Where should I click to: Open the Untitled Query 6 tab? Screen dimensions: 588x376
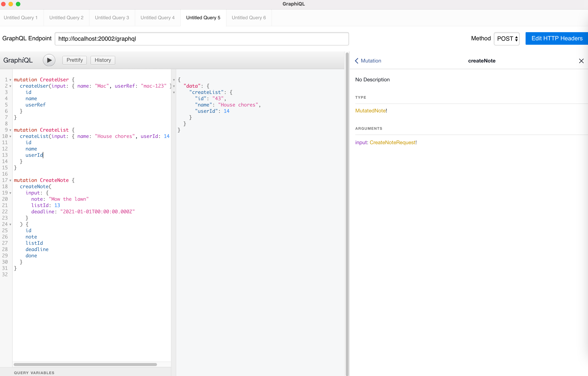(249, 18)
